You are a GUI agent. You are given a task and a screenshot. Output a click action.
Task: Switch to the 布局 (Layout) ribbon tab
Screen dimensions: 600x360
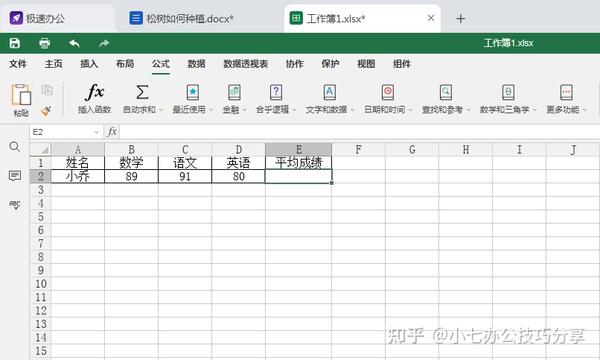(125, 64)
